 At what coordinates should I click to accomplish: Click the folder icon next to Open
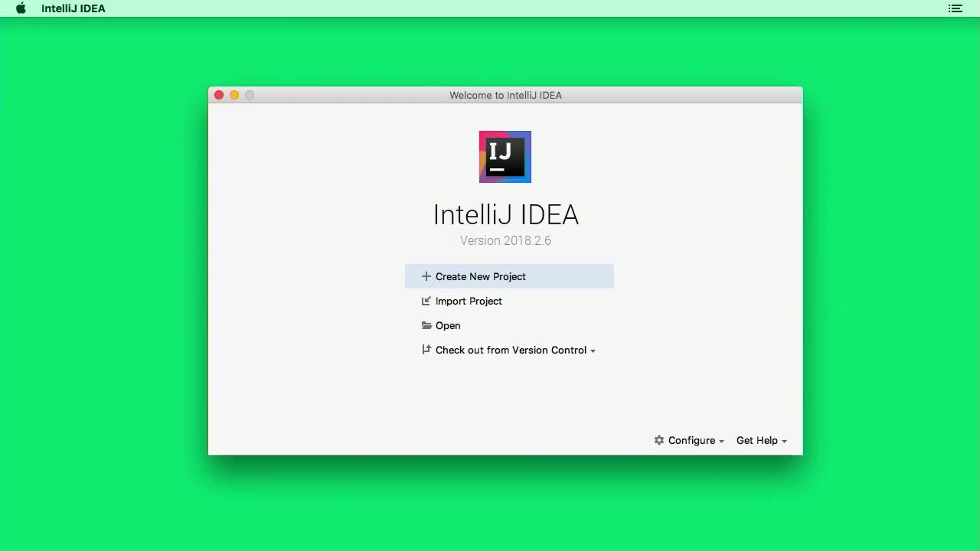coord(426,325)
